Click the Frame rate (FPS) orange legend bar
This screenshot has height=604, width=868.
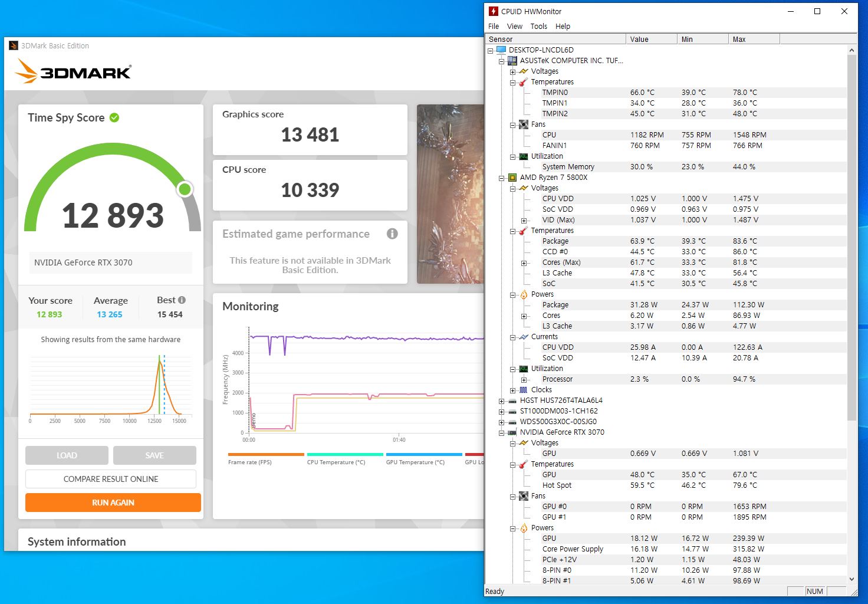[266, 454]
